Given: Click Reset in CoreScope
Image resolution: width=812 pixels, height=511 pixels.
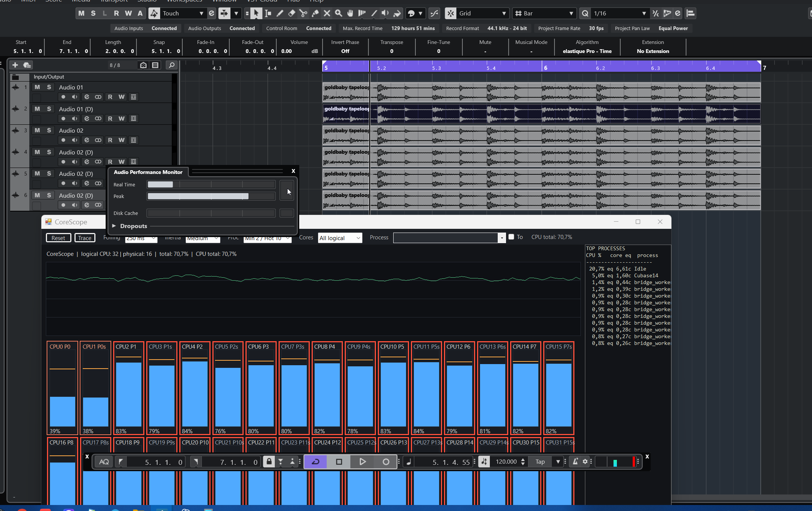Looking at the screenshot, I should point(58,238).
